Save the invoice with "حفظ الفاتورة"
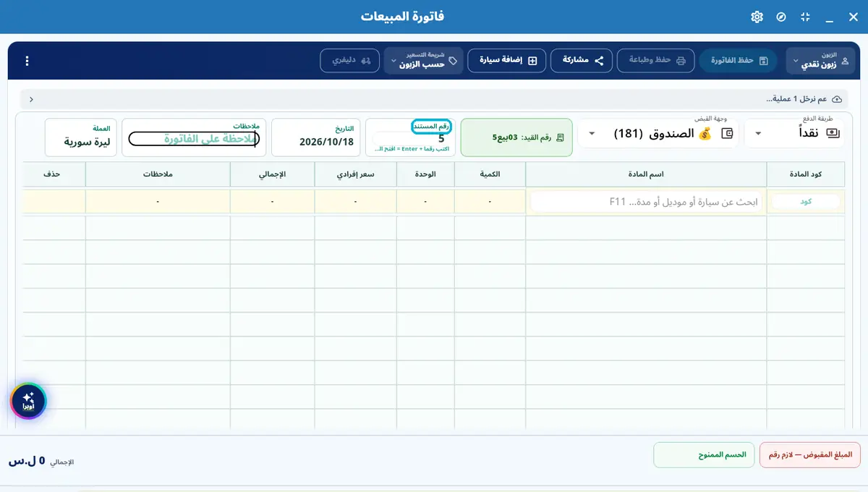The image size is (868, 492). click(x=739, y=61)
